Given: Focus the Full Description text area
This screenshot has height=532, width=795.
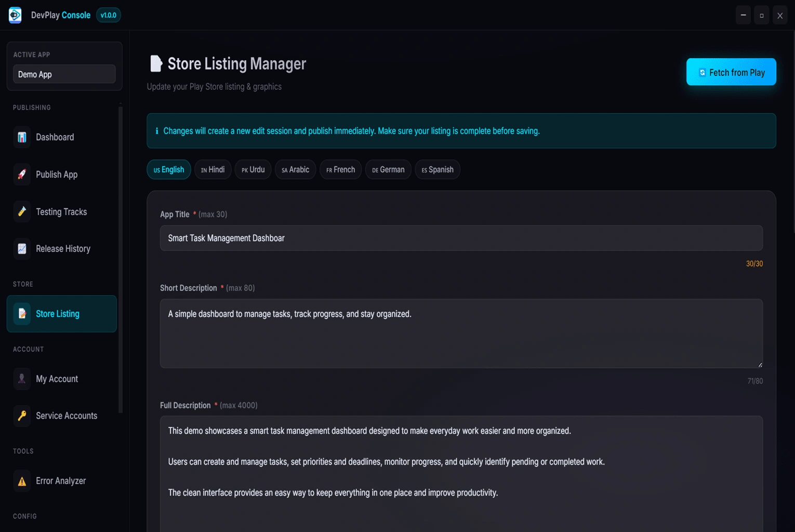Looking at the screenshot, I should pos(461,474).
